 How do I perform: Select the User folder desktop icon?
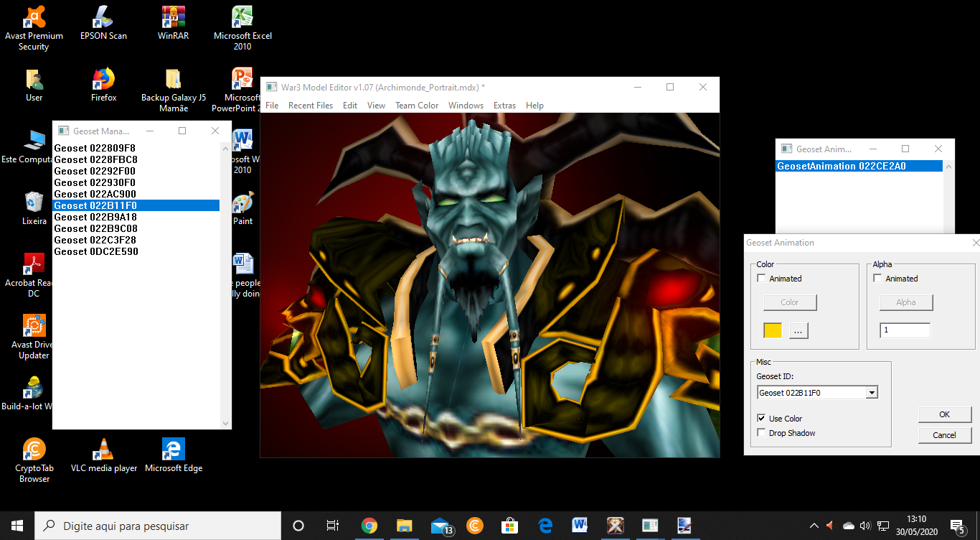pos(34,85)
